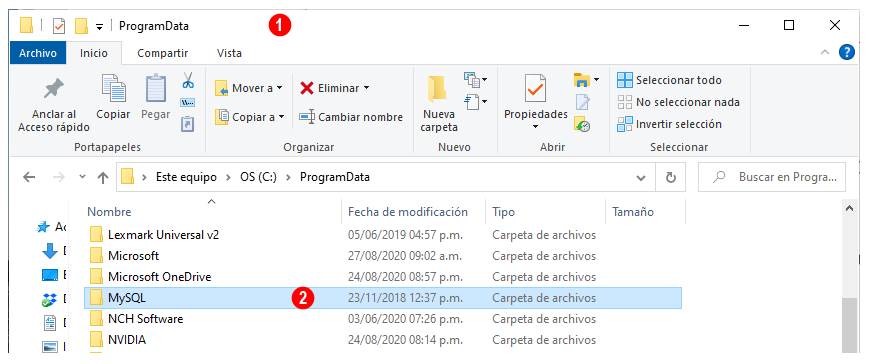869x364 pixels.
Task: Click the Up one level arrow
Action: pyautogui.click(x=103, y=177)
